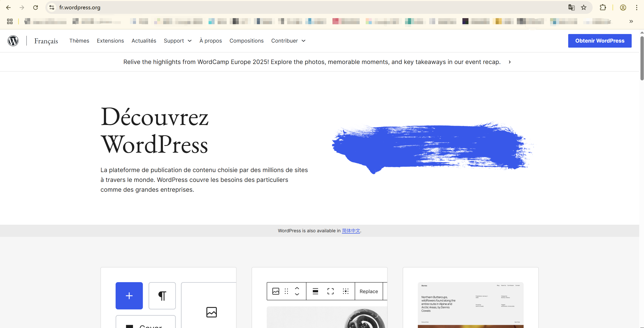644x328 pixels.
Task: Click the Replace button in the block toolbar
Action: coord(368,291)
